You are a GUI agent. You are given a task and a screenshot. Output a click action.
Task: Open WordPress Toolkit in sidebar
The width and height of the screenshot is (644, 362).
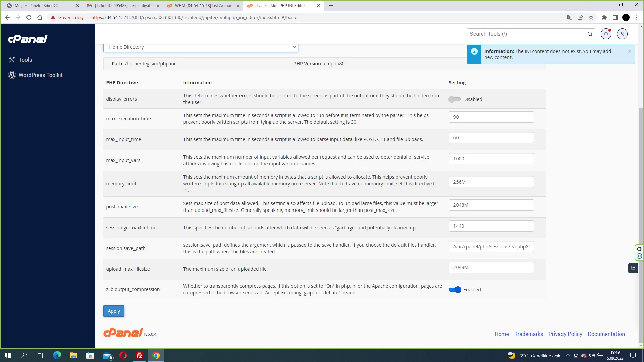tap(40, 75)
